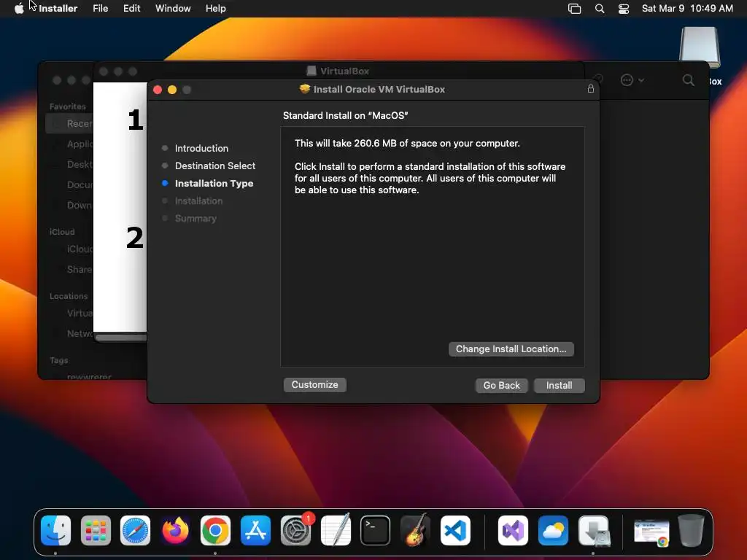Click the VirtualBox window horizontal scrollbar

coord(121,338)
